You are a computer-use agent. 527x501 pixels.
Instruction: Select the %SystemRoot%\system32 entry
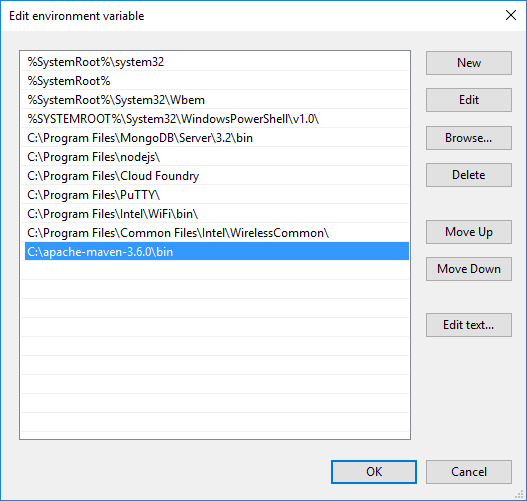pyautogui.click(x=217, y=62)
